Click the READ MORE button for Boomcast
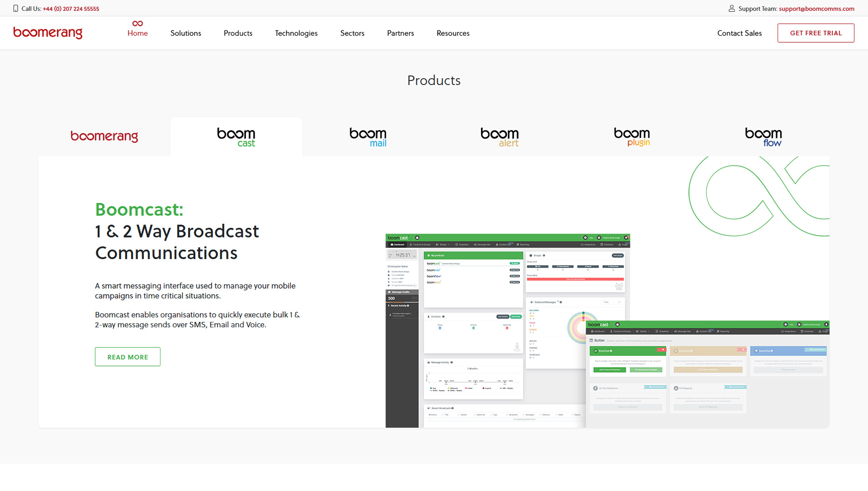 127,357
